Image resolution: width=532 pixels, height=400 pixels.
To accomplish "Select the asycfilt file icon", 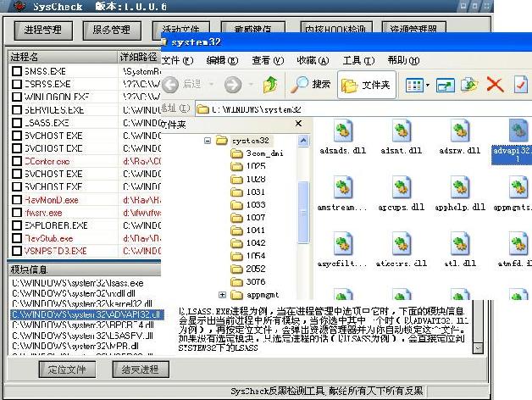I will tap(343, 243).
